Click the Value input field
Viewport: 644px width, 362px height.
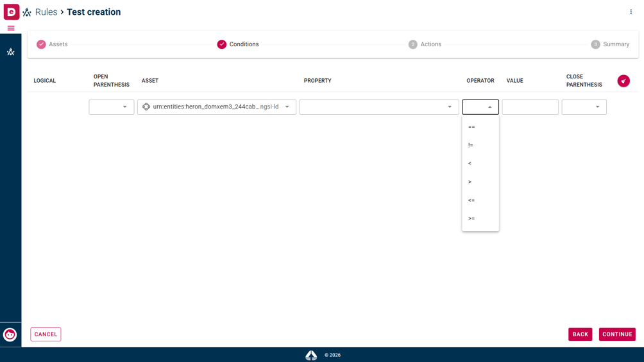pyautogui.click(x=530, y=107)
